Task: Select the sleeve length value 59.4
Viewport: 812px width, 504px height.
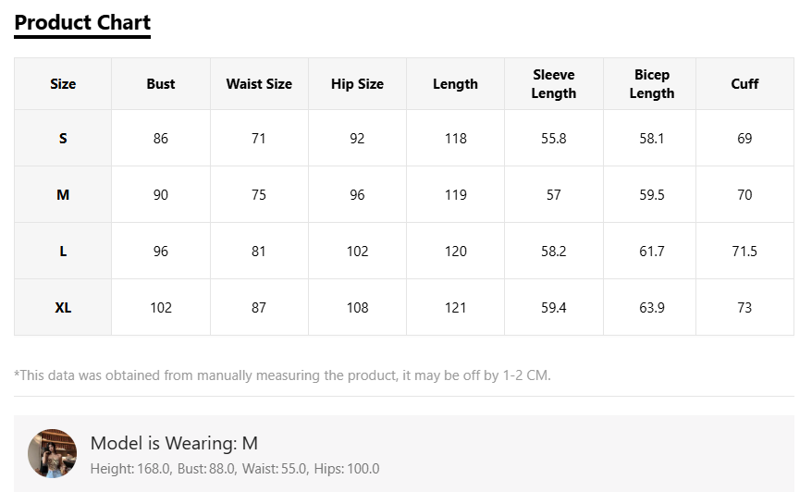Action: point(554,308)
